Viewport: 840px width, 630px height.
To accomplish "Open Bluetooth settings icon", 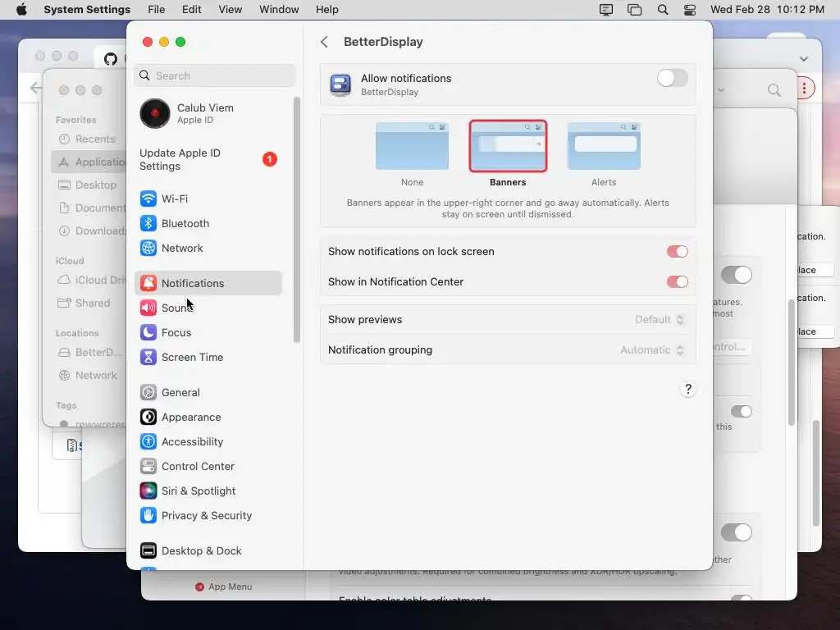I will 148,223.
